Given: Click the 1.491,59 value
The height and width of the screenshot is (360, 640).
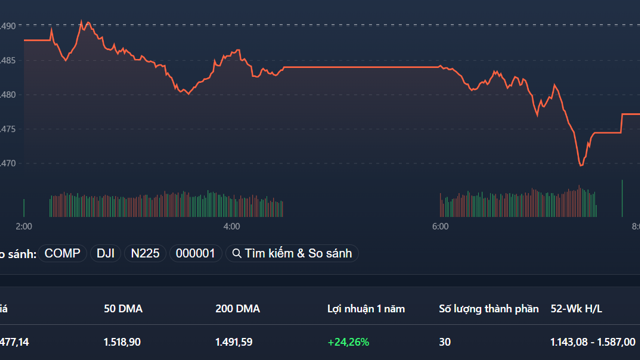Looking at the screenshot, I should (x=234, y=342).
